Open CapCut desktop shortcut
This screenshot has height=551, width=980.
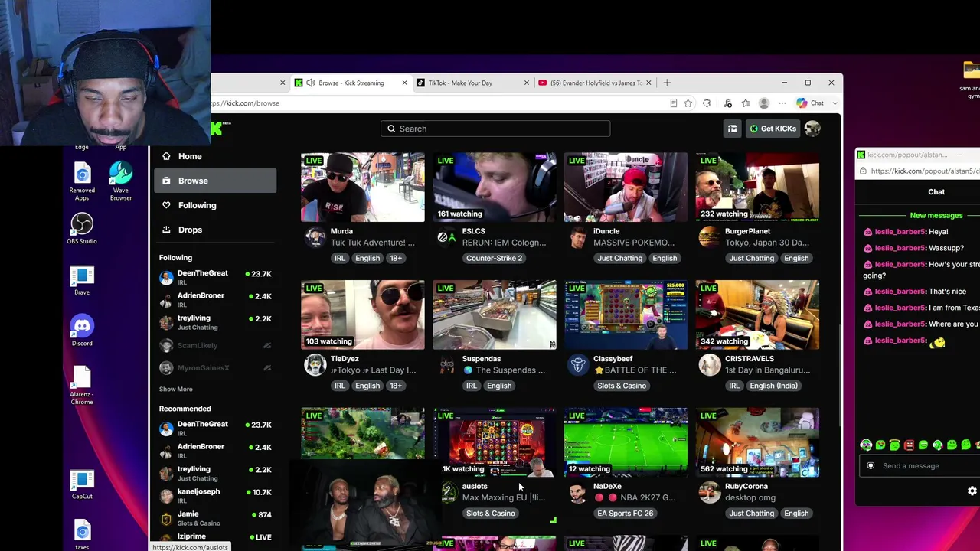[82, 484]
